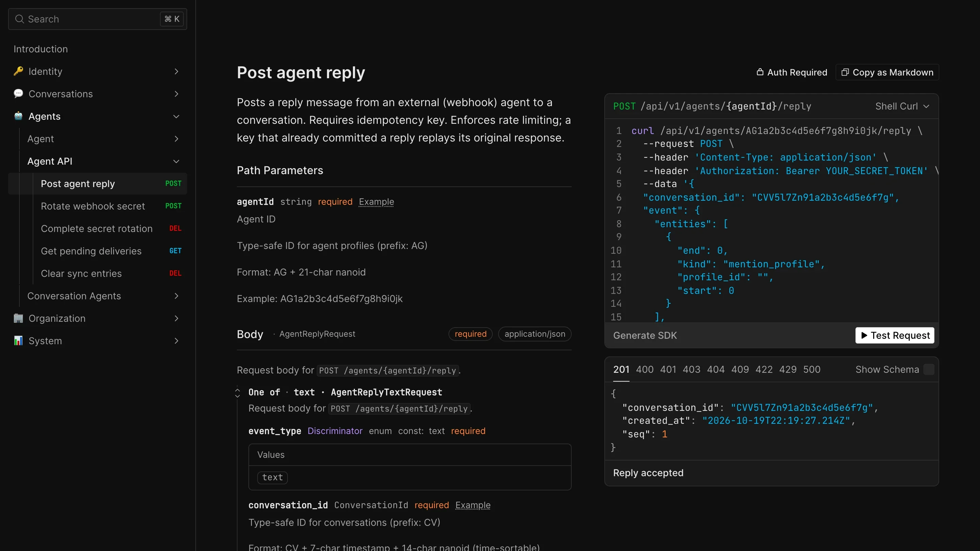Toggle the One of text variant selector
The height and width of the screenshot is (551, 980).
tap(238, 393)
